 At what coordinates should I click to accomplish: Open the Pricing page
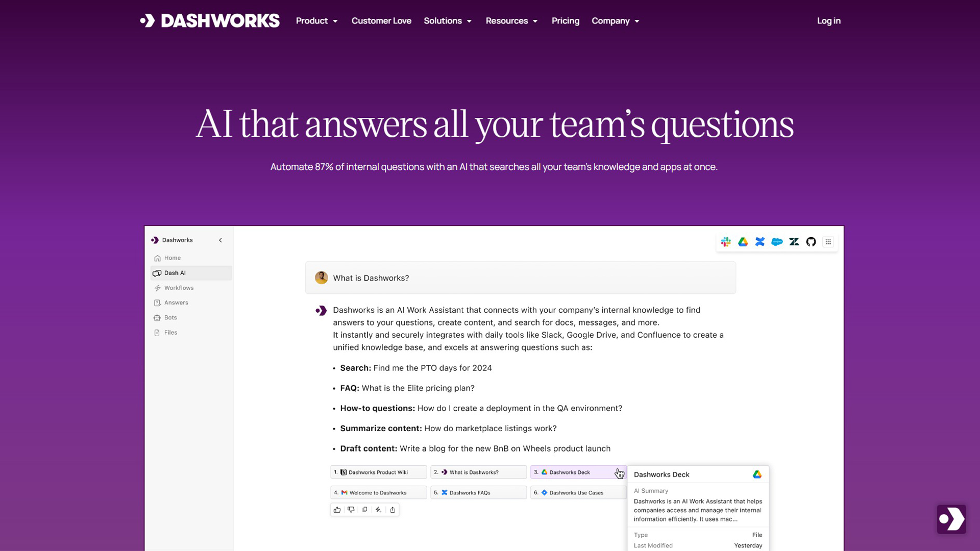tap(565, 21)
